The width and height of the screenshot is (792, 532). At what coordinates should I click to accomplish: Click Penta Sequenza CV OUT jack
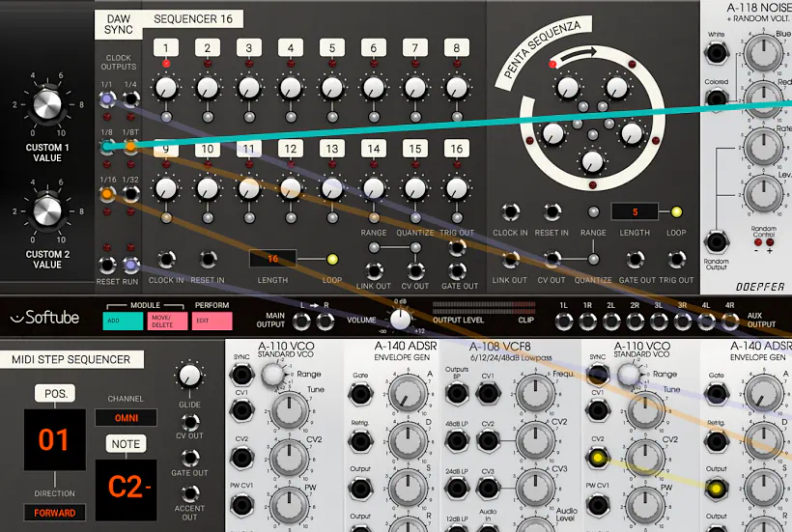pyautogui.click(x=552, y=260)
